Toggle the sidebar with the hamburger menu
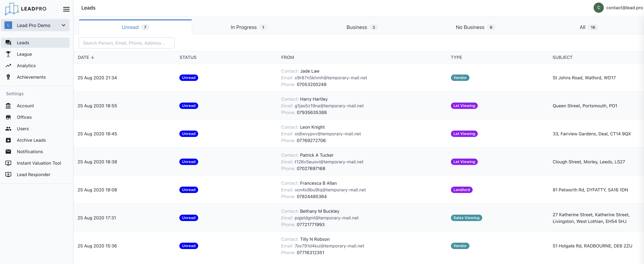The height and width of the screenshot is (264, 644). (66, 9)
